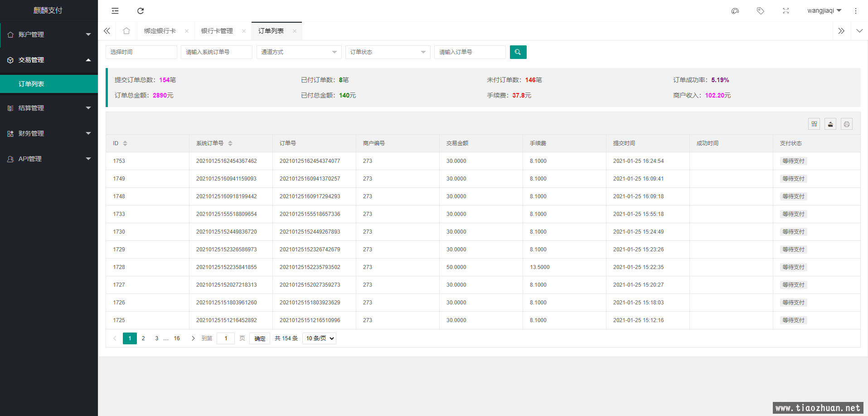Go to page 16
The height and width of the screenshot is (416, 868).
click(x=177, y=338)
